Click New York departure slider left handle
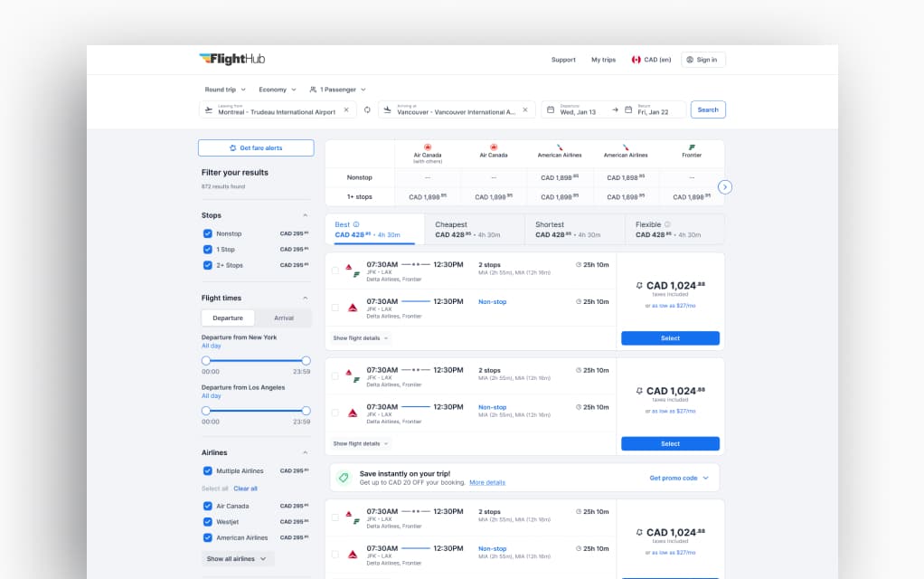The width and height of the screenshot is (924, 579). coord(205,360)
